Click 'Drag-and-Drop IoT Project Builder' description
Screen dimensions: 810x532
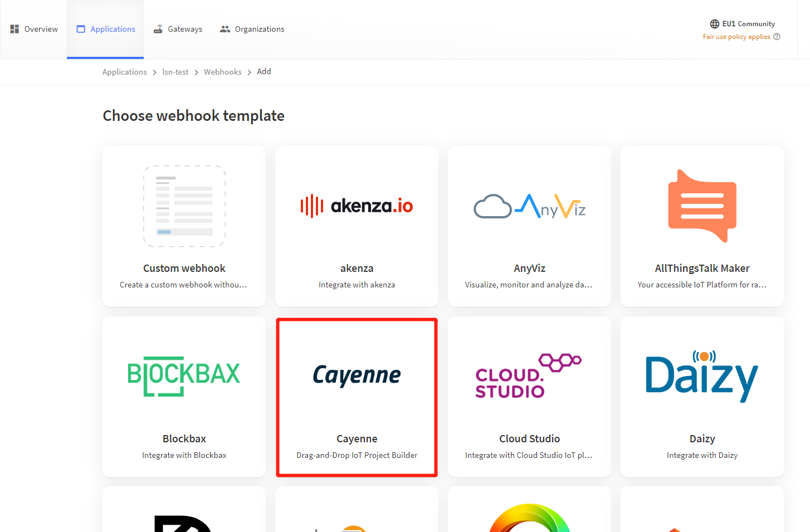coord(357,455)
